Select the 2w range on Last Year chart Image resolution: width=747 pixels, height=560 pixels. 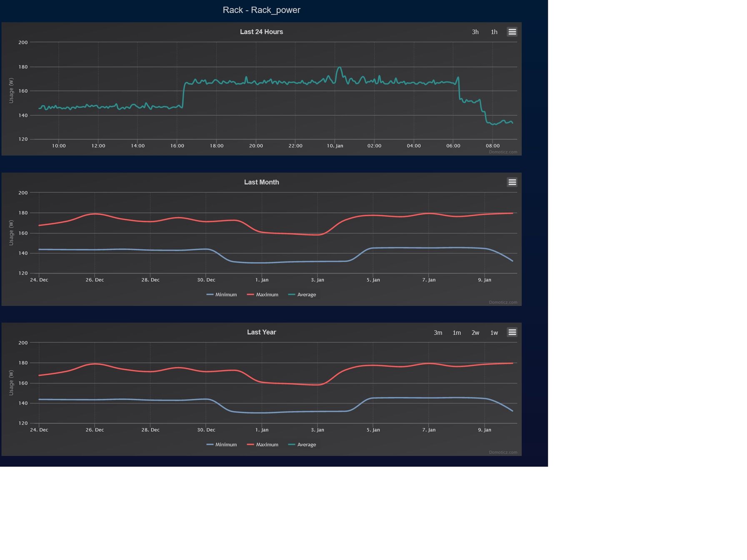pos(475,333)
